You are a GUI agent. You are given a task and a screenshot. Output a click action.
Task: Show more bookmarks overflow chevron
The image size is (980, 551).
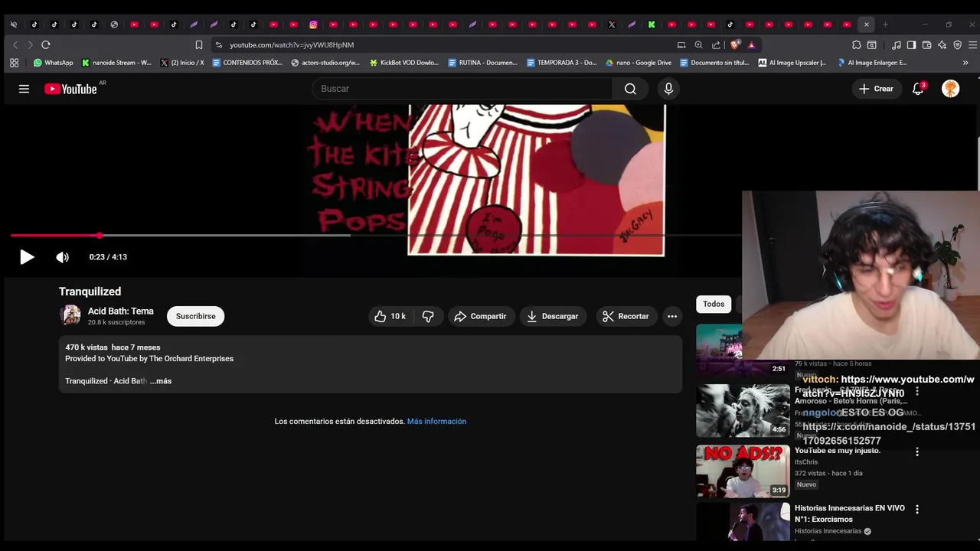(x=965, y=63)
